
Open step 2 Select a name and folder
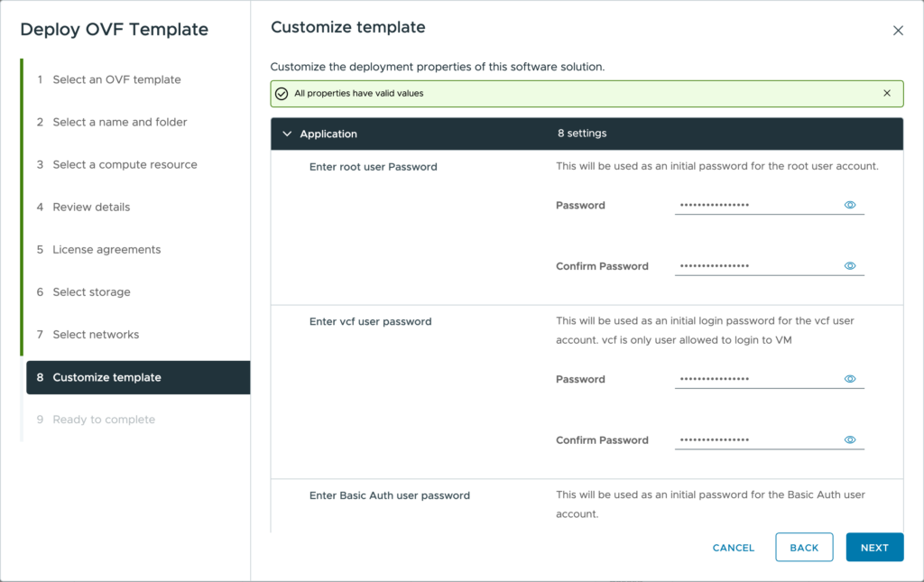click(x=119, y=122)
